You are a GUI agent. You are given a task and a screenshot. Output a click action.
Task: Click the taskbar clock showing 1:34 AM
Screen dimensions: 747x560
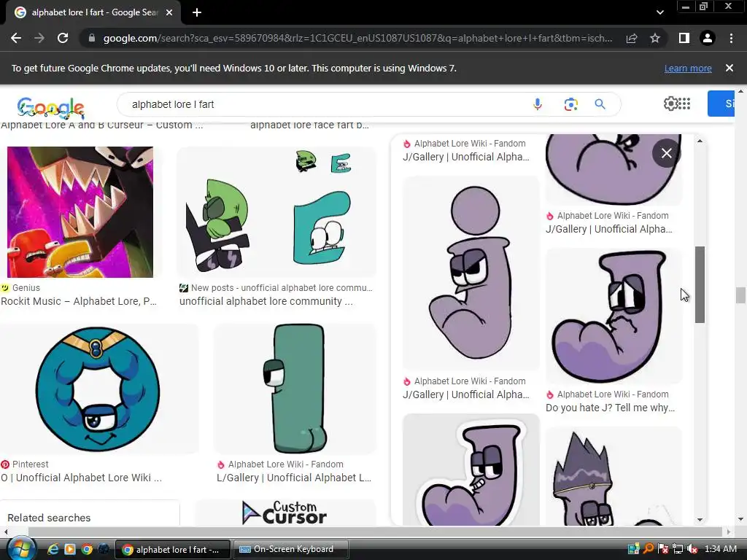point(720,549)
